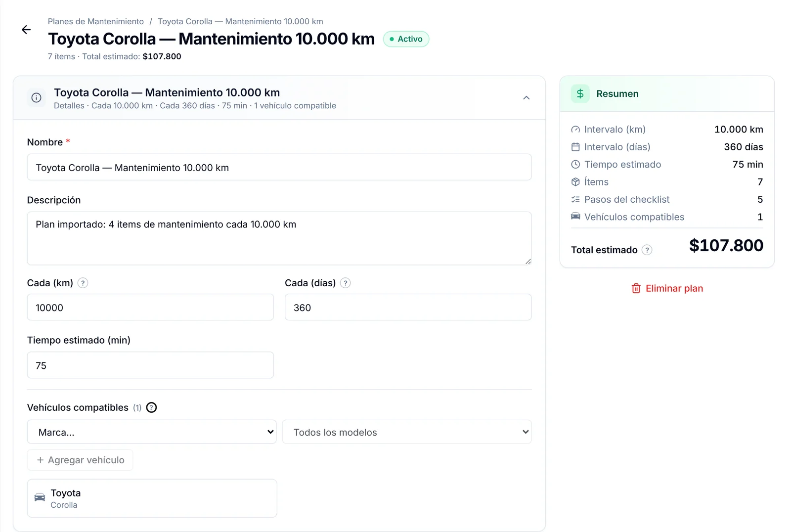Viewport: 791px width, 532px height.
Task: Click the Cada (días) field with 360
Action: 408,307
